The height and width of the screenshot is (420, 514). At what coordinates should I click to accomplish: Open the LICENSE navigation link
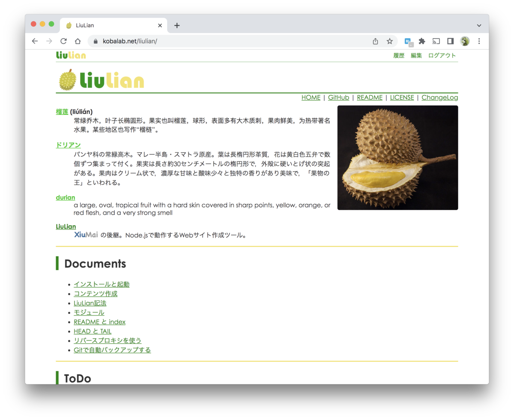click(x=402, y=98)
